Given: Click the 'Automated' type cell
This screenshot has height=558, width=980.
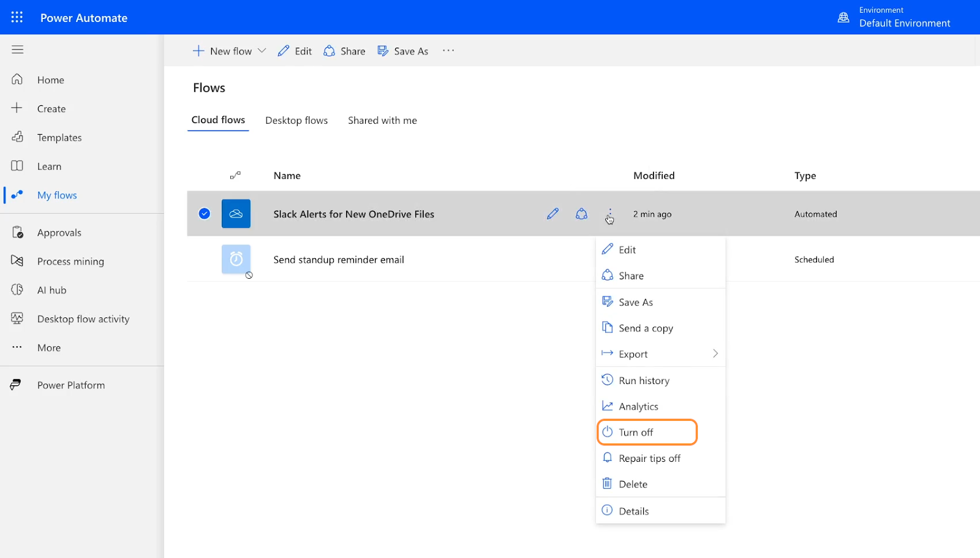Looking at the screenshot, I should click(815, 214).
